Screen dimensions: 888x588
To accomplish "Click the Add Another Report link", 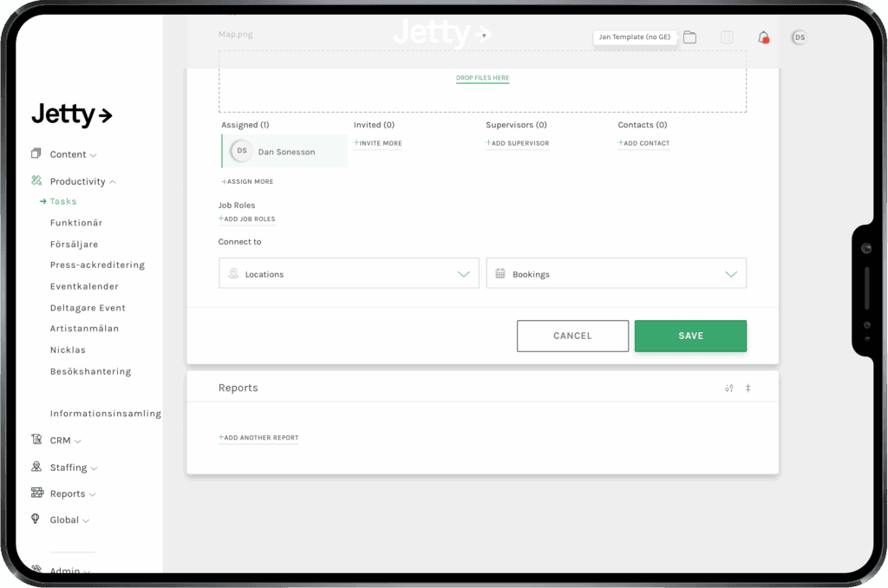I will [x=258, y=437].
